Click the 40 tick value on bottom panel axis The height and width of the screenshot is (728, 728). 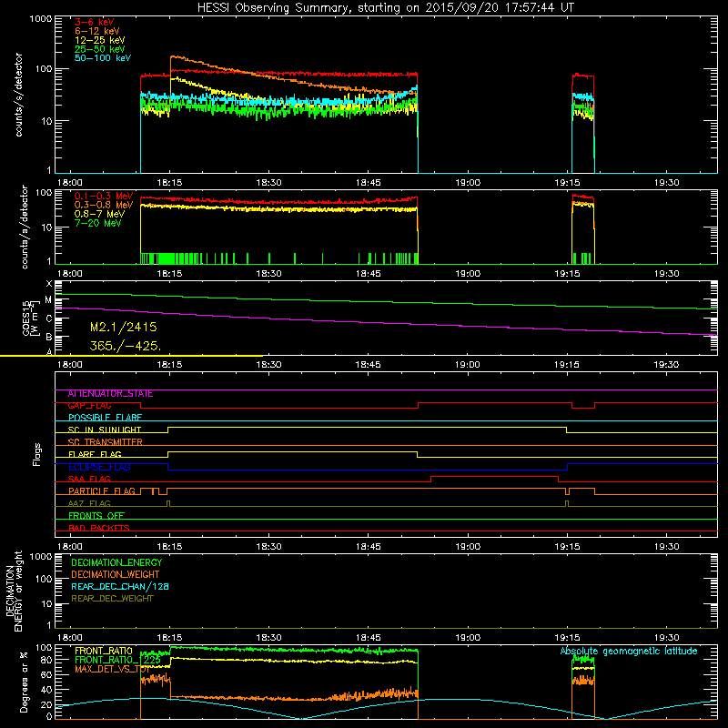46,690
